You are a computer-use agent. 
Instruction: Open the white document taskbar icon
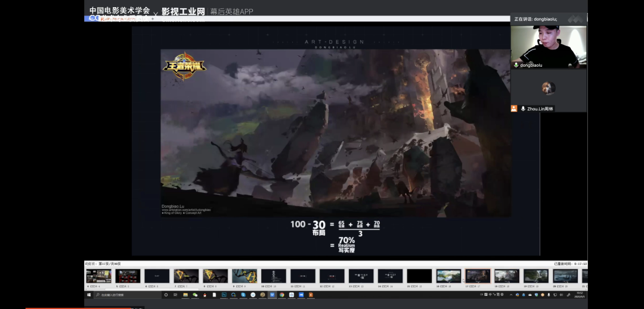[215, 295]
